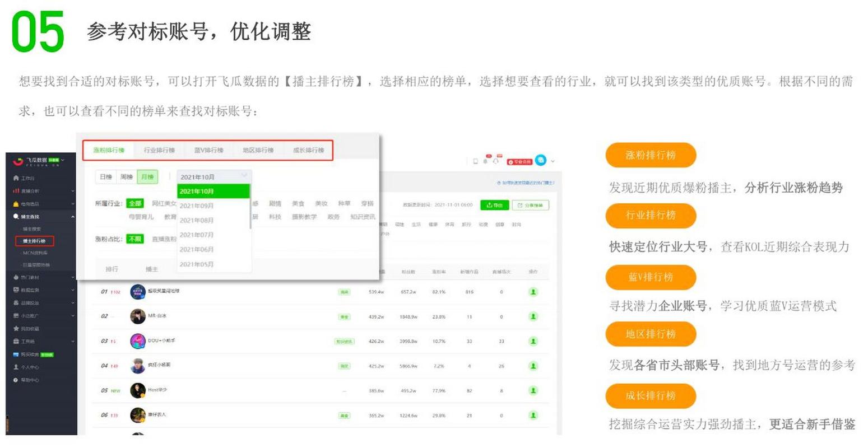868x448 pixels.
Task: Expand account menu arrow beside avatar
Action: pyautogui.click(x=553, y=161)
